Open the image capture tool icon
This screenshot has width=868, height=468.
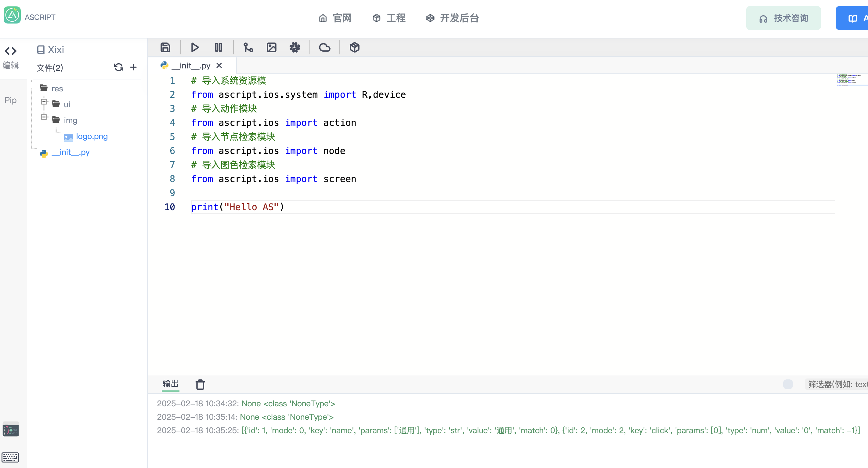(x=272, y=48)
